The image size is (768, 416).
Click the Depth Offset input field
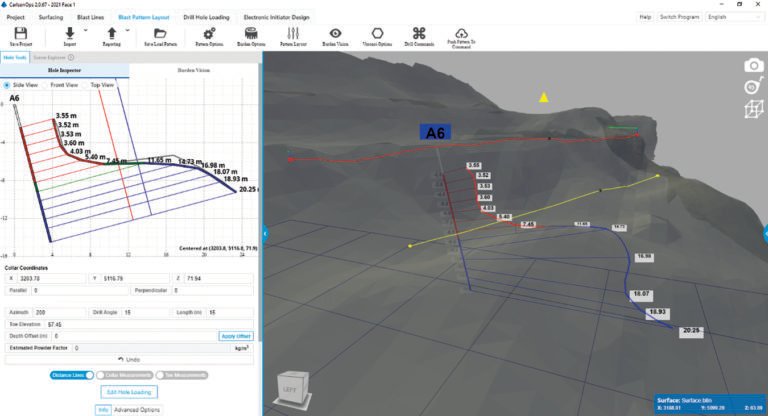pyautogui.click(x=135, y=336)
